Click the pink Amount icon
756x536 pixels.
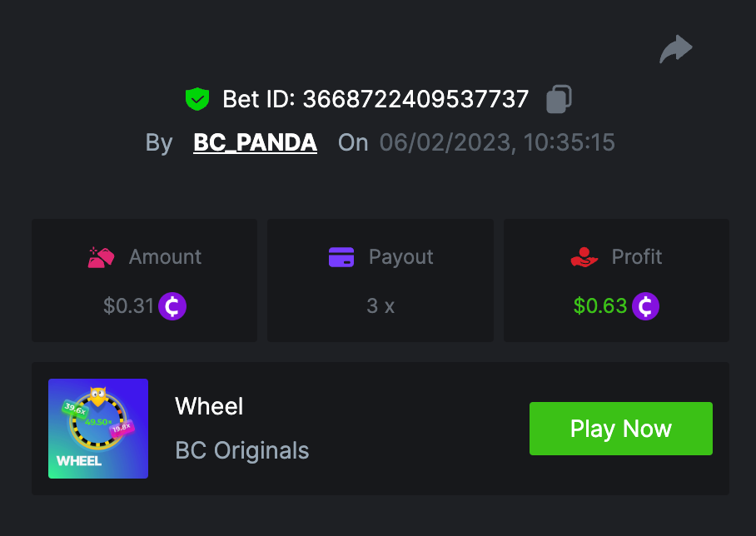tap(101, 257)
